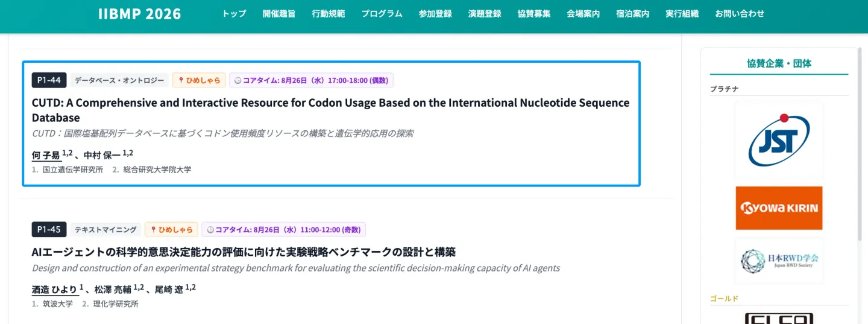The image size is (868, 324).
Task: Click the ひめしゃら location tag on P1-45
Action: pos(171,229)
